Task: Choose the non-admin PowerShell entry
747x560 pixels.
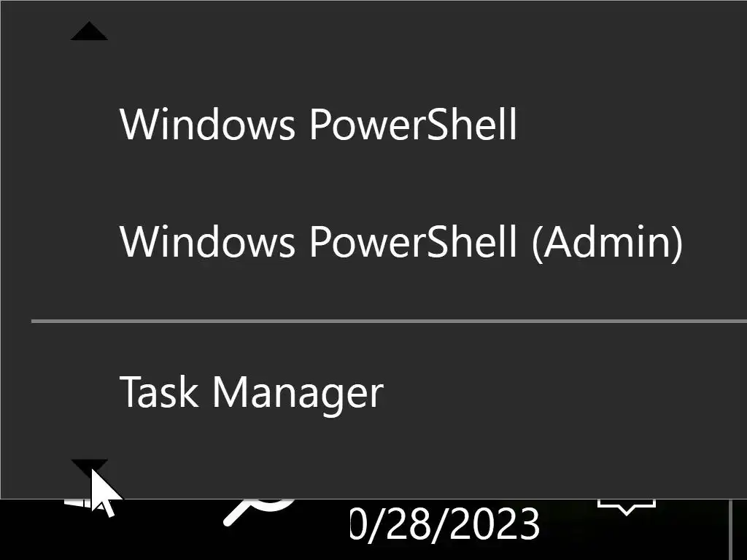Action: 318,124
